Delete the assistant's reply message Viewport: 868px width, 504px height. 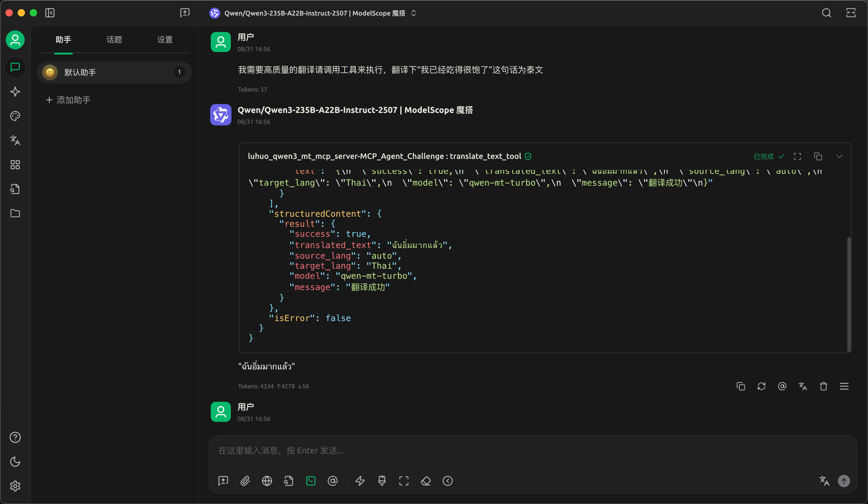(x=823, y=387)
